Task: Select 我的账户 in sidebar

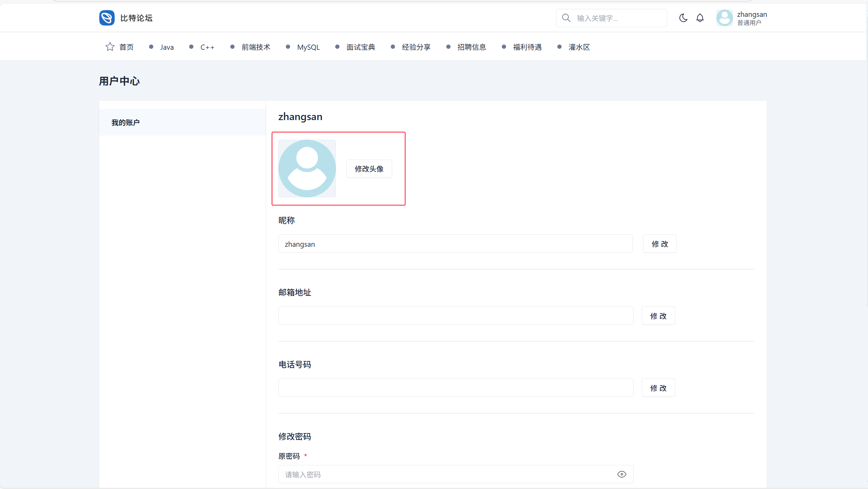Action: click(x=125, y=123)
